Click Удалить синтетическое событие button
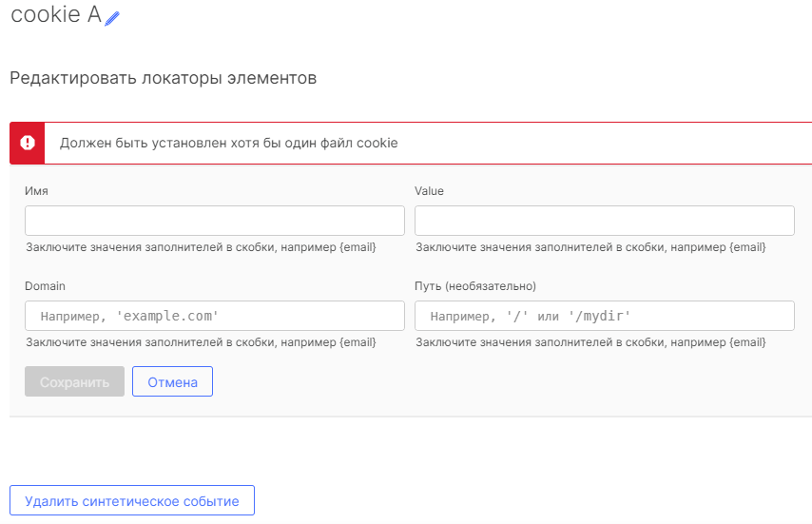The width and height of the screenshot is (812, 524). click(132, 501)
